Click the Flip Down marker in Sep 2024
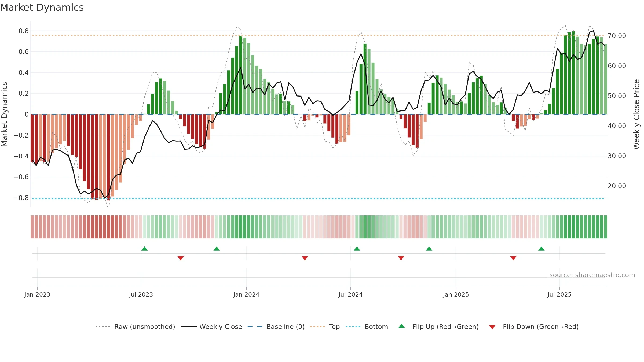 click(401, 258)
